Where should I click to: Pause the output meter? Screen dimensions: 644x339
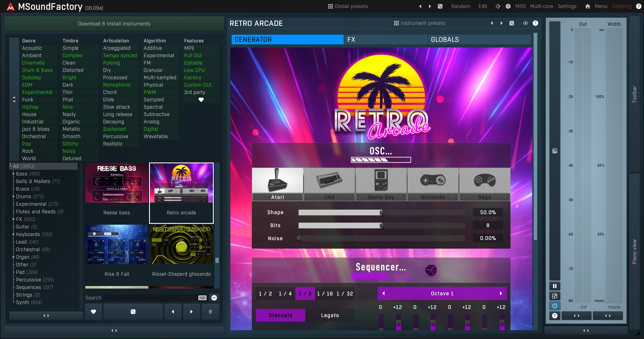(x=555, y=286)
